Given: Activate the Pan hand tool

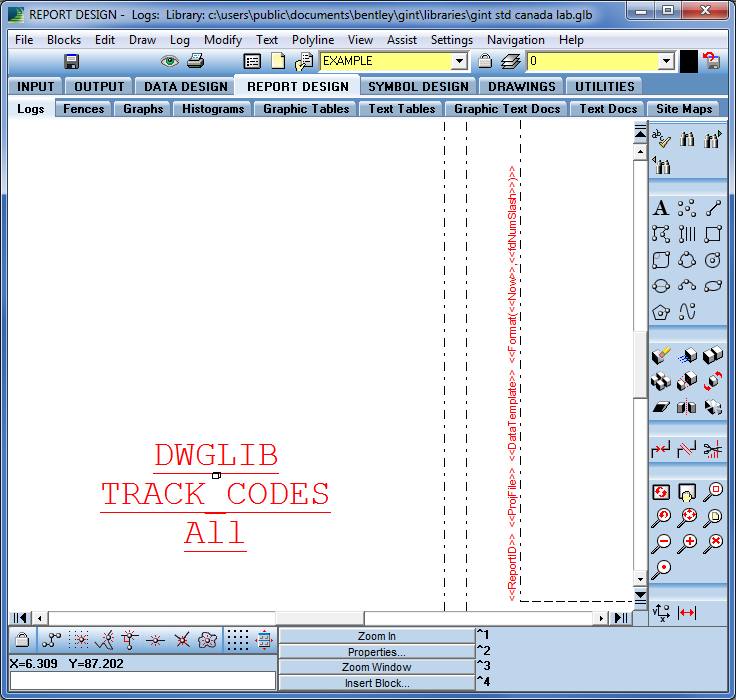Looking at the screenshot, I should coord(687,492).
